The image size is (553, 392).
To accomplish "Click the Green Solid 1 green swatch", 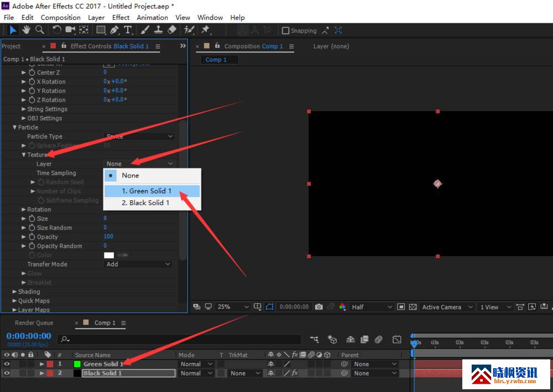I will [77, 364].
